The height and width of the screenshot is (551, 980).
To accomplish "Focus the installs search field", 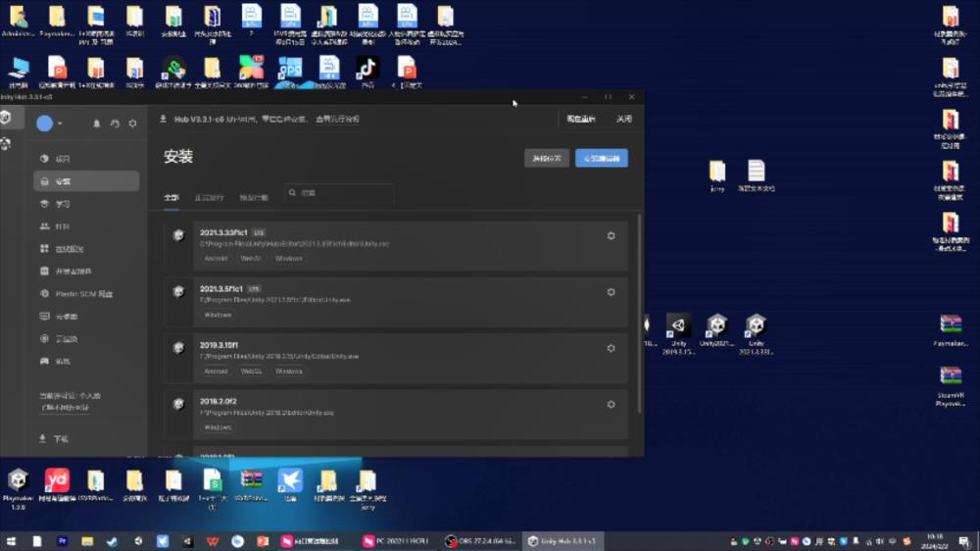I will click(x=339, y=193).
